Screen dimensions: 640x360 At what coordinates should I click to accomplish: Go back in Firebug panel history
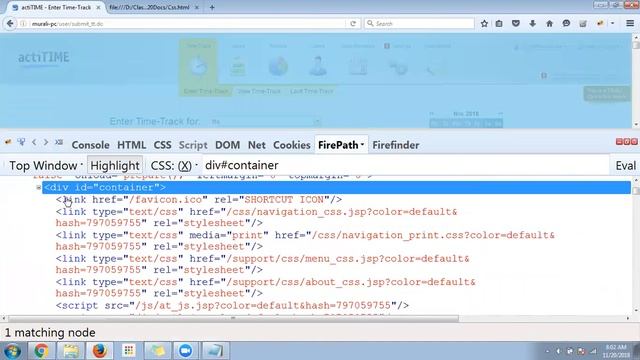click(34, 142)
